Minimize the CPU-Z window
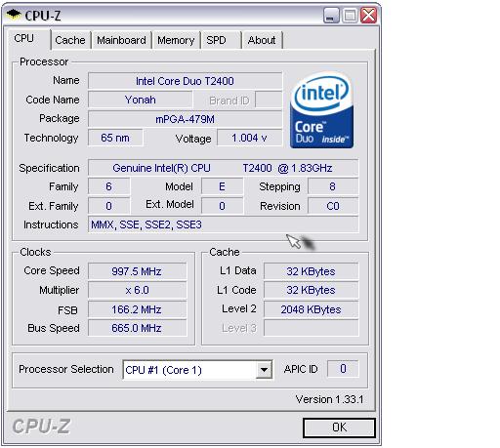The width and height of the screenshot is (500, 448). (331, 16)
